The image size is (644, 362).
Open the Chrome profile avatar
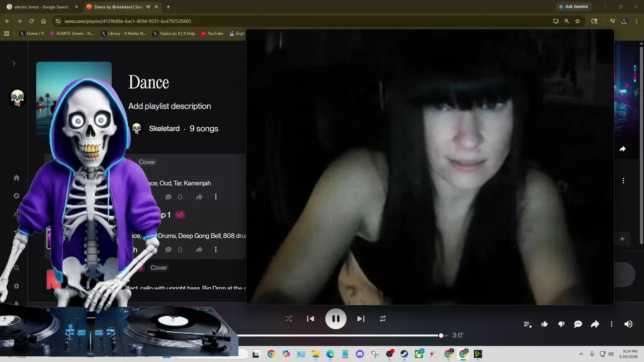point(624,21)
